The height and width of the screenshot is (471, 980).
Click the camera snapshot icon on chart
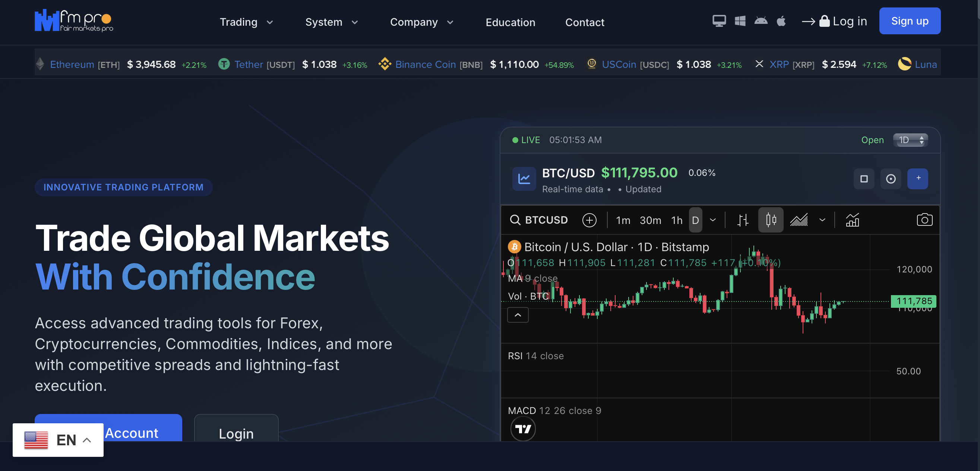pyautogui.click(x=924, y=220)
